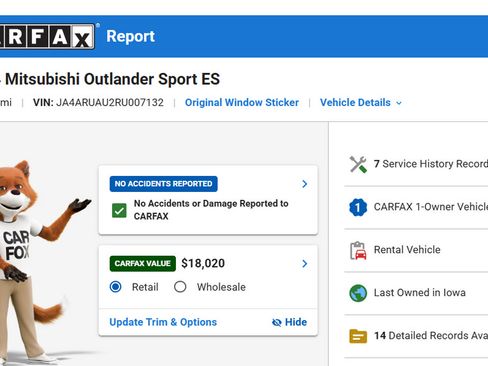Viewport: 488px width, 366px height.
Task: Select the Retail value radio button
Action: coord(116,287)
